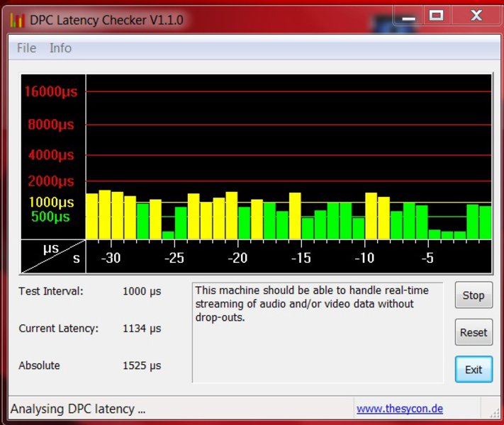Click the real-time streaming message text box
This screenshot has height=425, width=504.
tap(318, 332)
